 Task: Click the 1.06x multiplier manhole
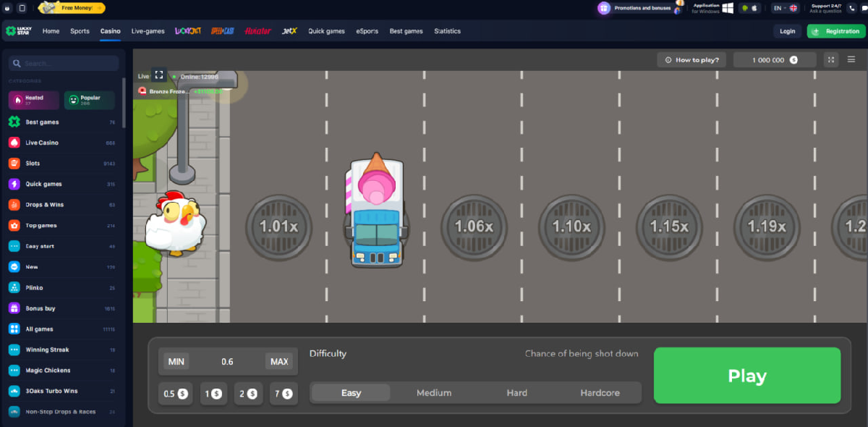474,227
